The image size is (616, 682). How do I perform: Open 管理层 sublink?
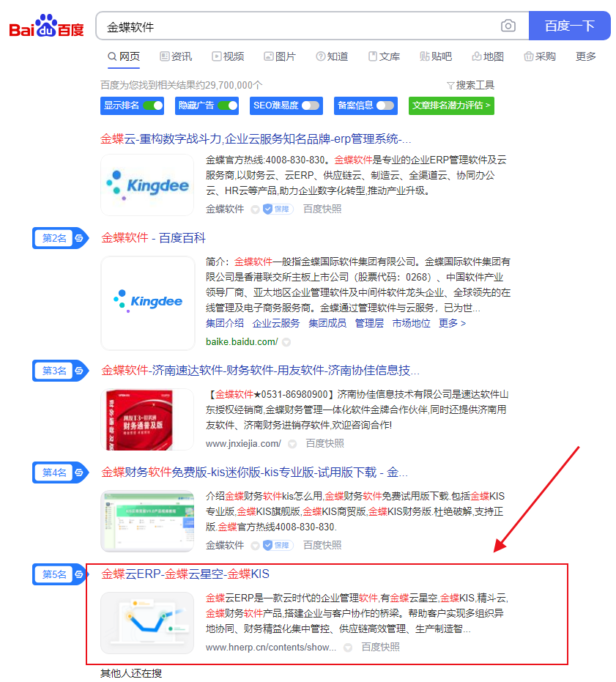tap(369, 323)
